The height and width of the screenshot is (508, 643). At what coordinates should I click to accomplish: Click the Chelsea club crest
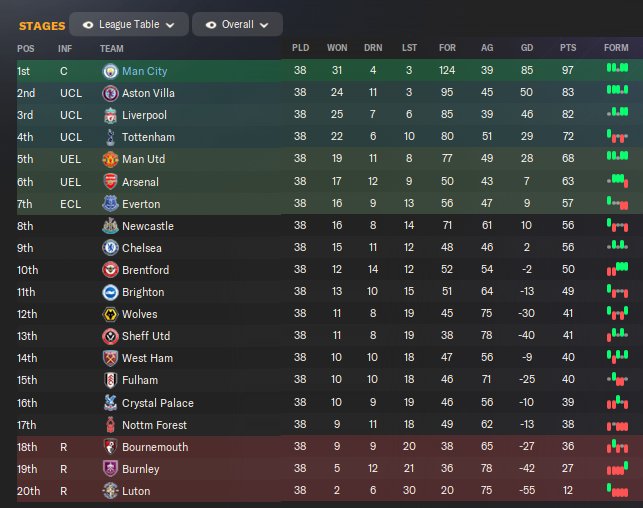tap(110, 248)
